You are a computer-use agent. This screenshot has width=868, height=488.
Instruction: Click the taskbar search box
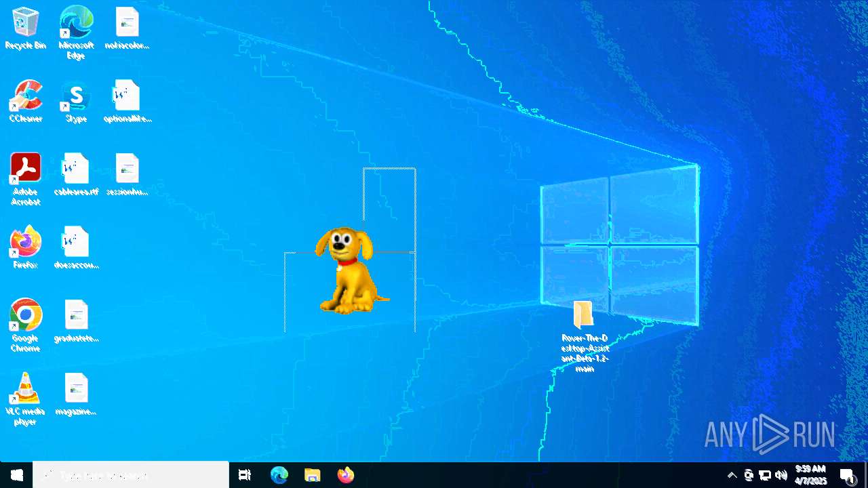coord(131,475)
